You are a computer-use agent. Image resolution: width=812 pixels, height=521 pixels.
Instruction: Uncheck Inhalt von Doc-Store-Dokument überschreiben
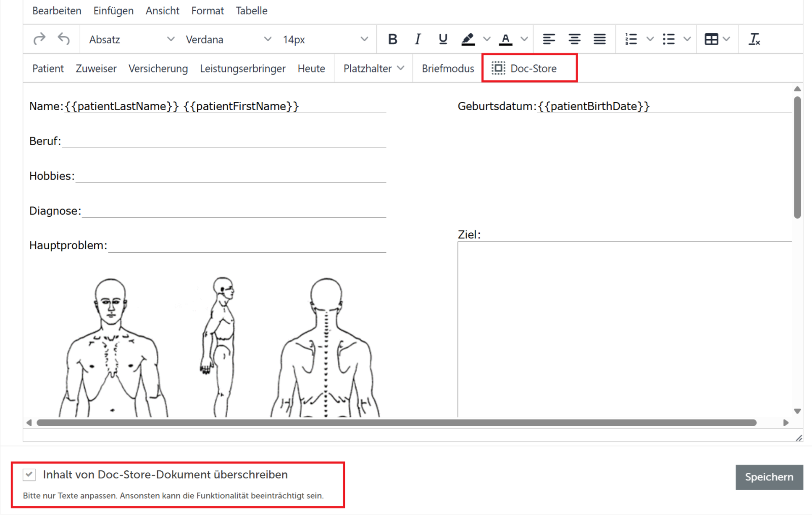tap(29, 475)
